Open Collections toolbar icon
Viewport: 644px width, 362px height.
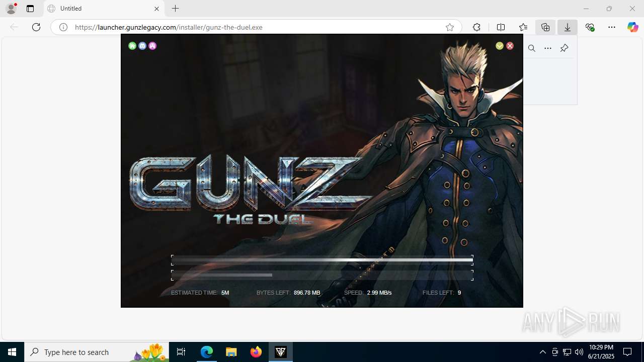545,27
